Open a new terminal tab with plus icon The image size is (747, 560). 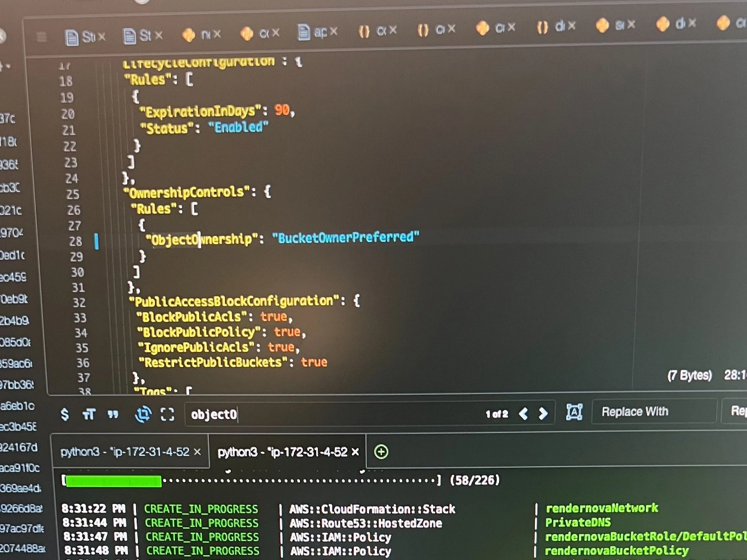(x=381, y=452)
